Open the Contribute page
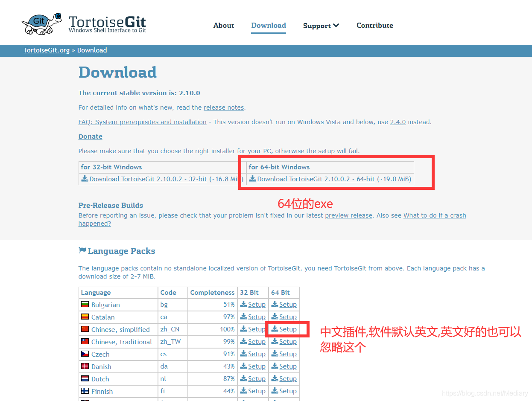The width and height of the screenshot is (532, 401). click(375, 26)
